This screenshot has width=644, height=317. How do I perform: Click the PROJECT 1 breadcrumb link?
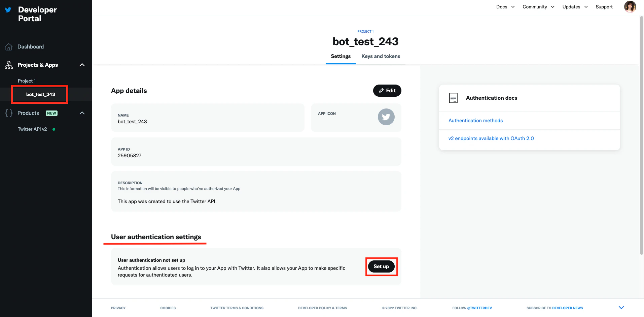click(x=365, y=31)
